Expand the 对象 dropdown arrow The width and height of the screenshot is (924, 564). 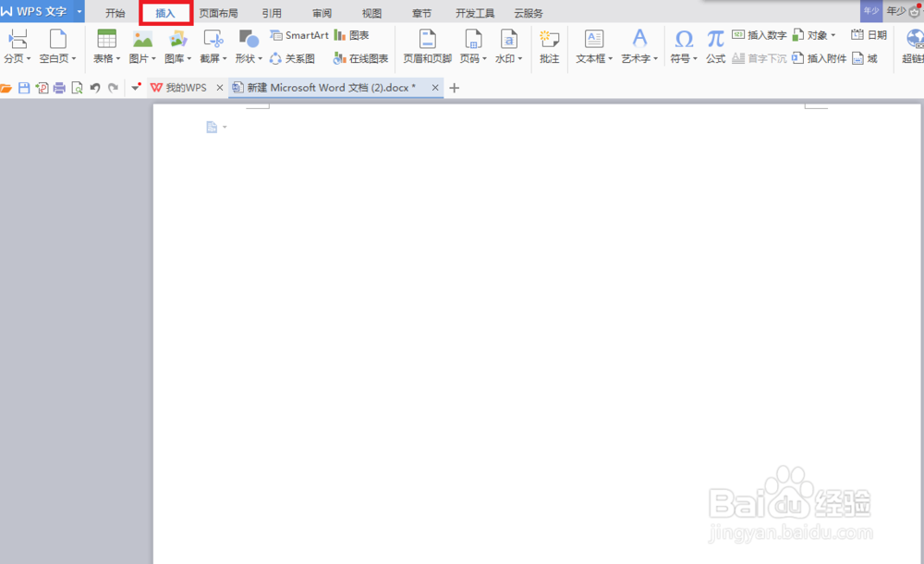coord(833,35)
